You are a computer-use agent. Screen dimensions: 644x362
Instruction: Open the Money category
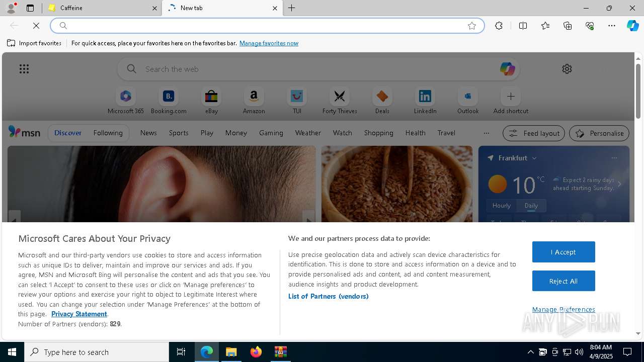click(x=236, y=133)
